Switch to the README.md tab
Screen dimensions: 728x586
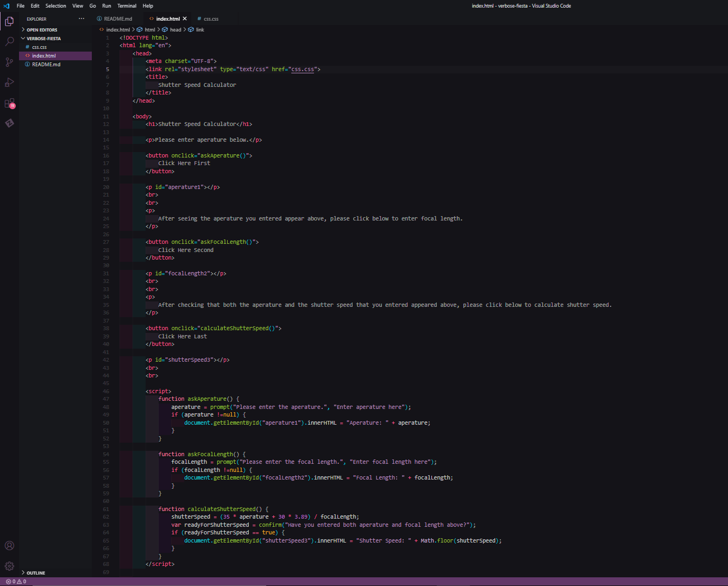click(x=118, y=18)
